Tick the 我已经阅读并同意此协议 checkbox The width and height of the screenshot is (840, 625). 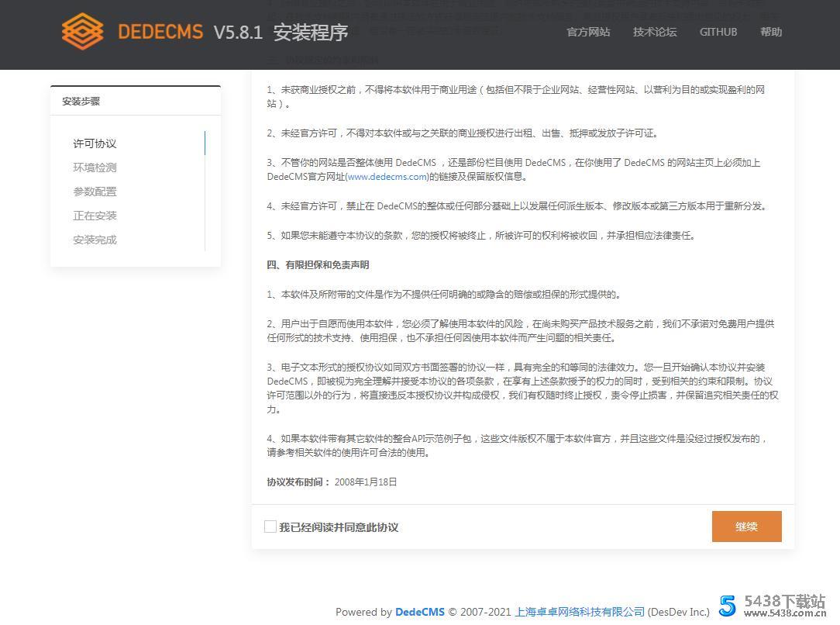pos(270,527)
